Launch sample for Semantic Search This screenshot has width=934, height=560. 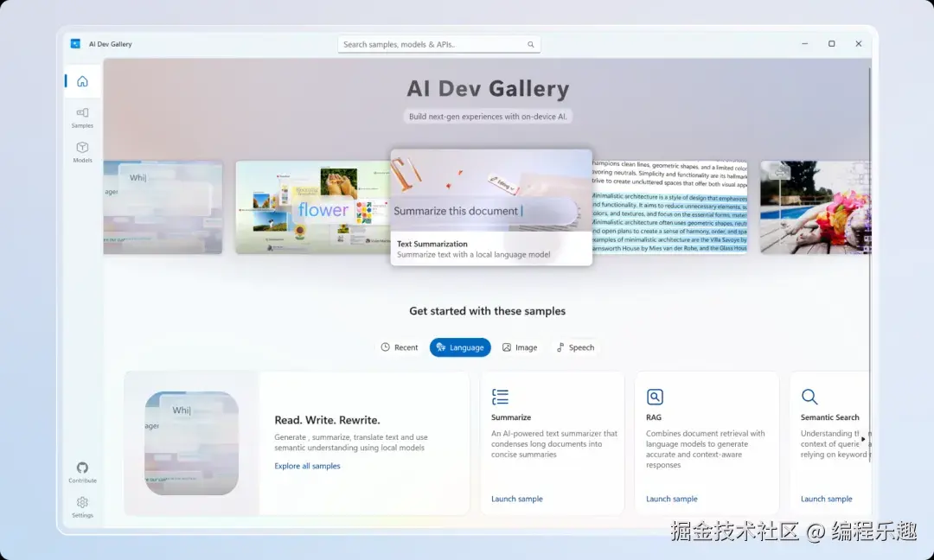coord(826,499)
